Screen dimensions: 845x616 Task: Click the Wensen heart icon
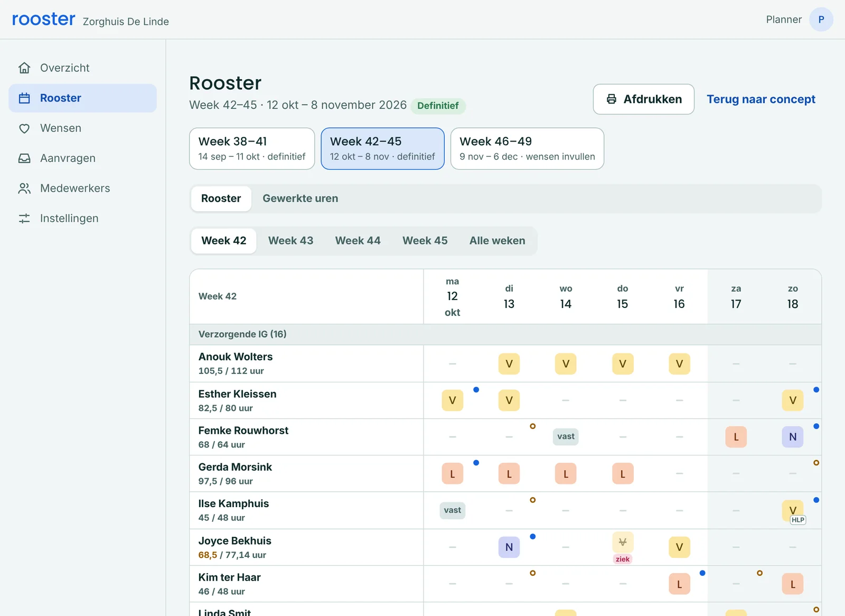coord(24,128)
